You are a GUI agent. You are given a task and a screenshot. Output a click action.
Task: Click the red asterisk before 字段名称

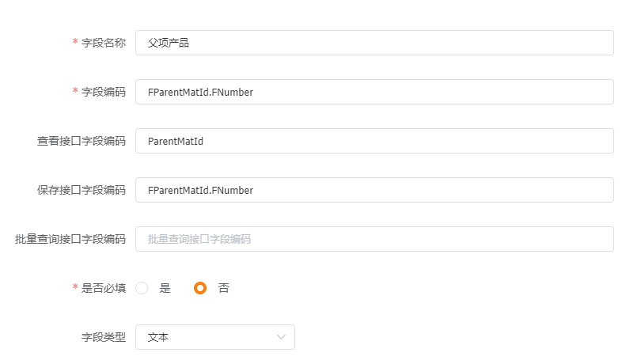pyautogui.click(x=75, y=42)
